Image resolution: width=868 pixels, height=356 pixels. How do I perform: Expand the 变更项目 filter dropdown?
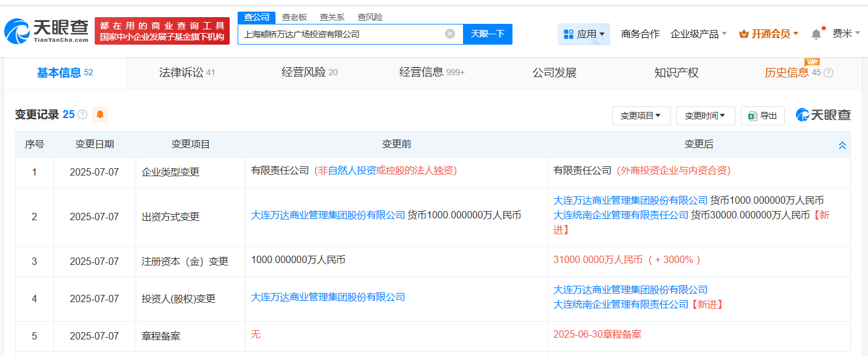tap(641, 116)
